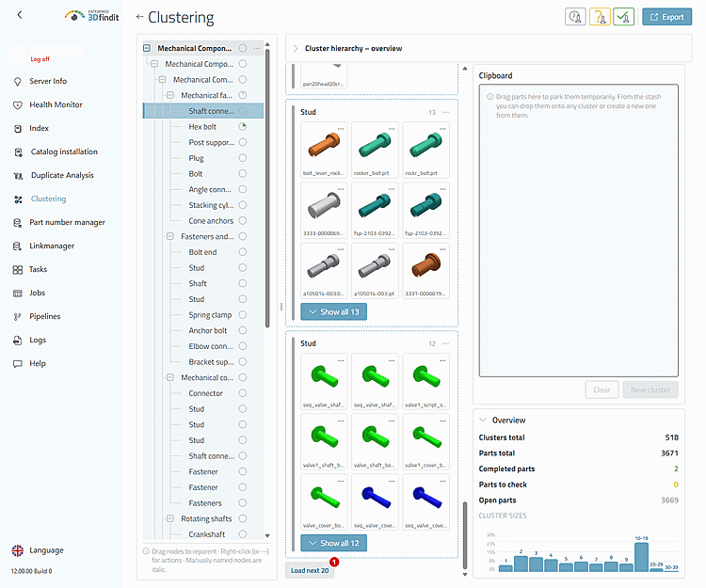The height and width of the screenshot is (588, 706).
Task: Open the Help chat icon
Action: coord(18,363)
